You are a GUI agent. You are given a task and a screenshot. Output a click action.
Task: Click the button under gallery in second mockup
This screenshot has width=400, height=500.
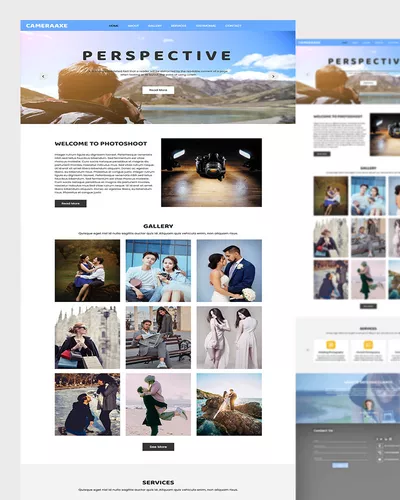[368, 306]
